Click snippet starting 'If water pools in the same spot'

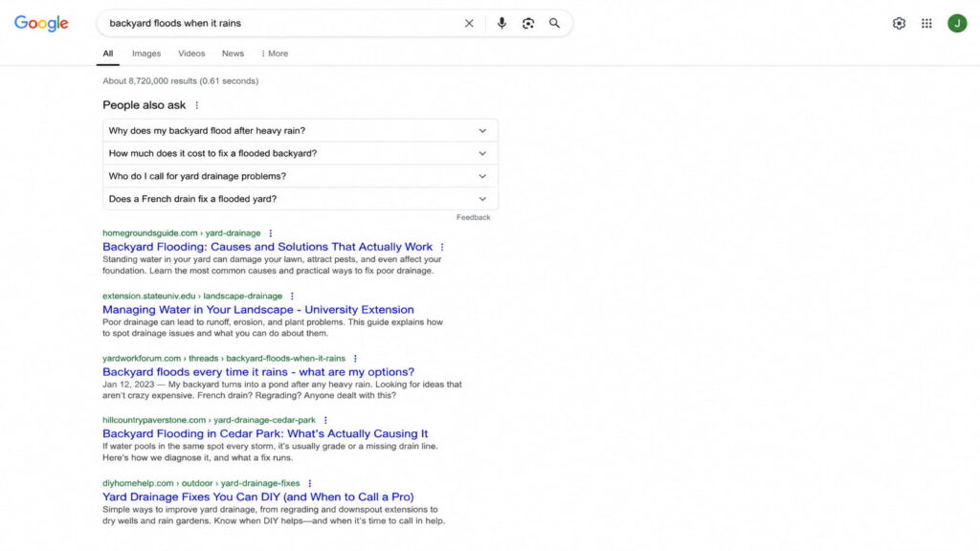(270, 452)
